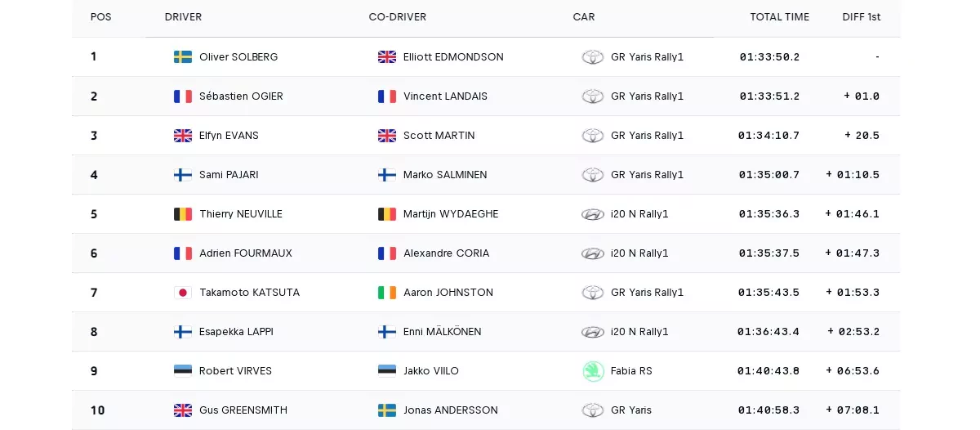Select co-driver Marko SALMINEN name

click(444, 175)
